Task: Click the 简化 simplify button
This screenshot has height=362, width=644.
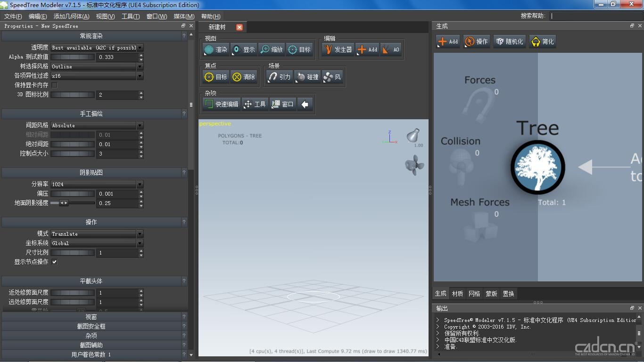Action: [x=542, y=41]
